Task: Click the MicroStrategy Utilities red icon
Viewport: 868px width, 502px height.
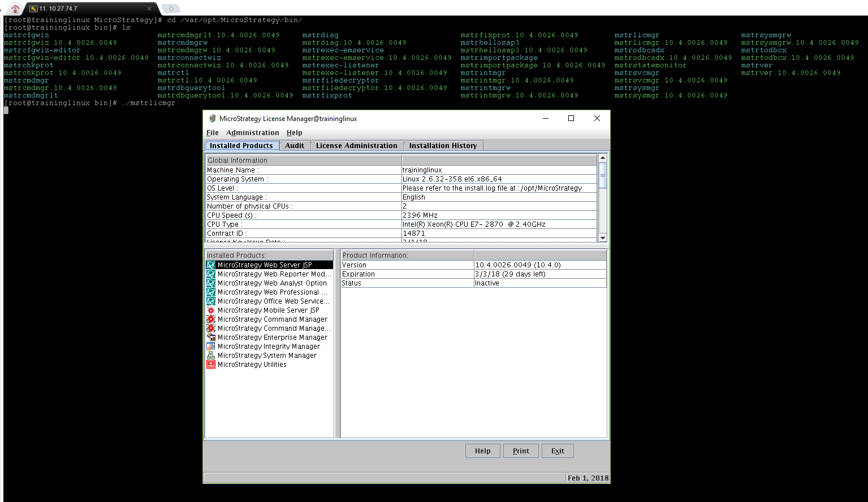Action: (x=211, y=365)
